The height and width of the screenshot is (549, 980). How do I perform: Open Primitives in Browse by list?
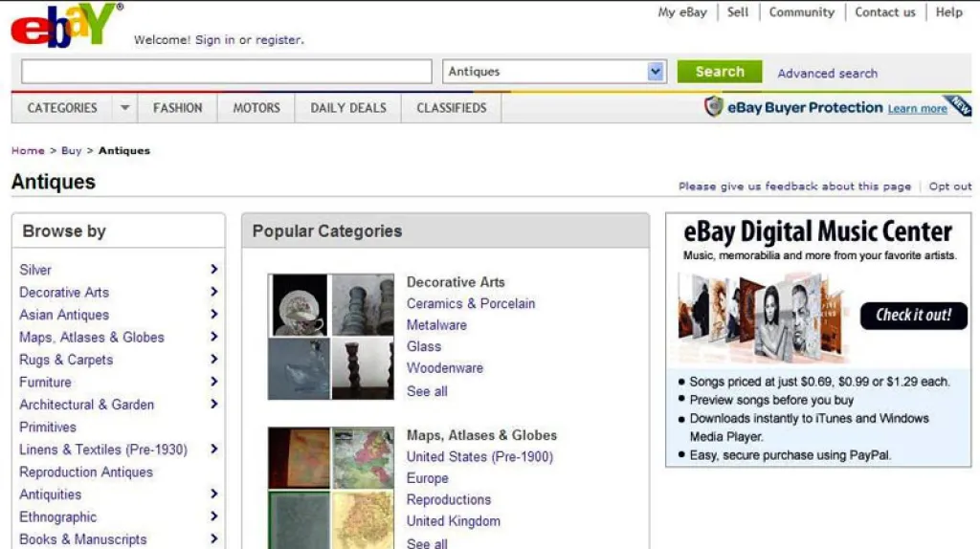click(48, 428)
